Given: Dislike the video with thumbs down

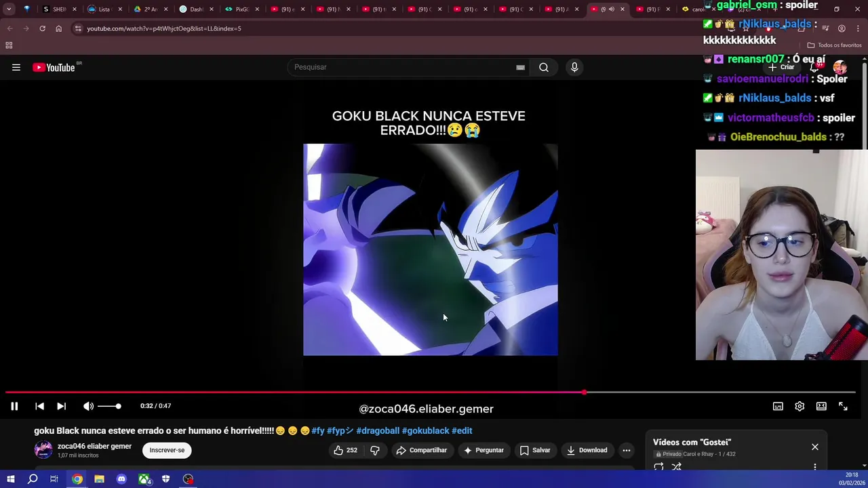Looking at the screenshot, I should [x=375, y=450].
